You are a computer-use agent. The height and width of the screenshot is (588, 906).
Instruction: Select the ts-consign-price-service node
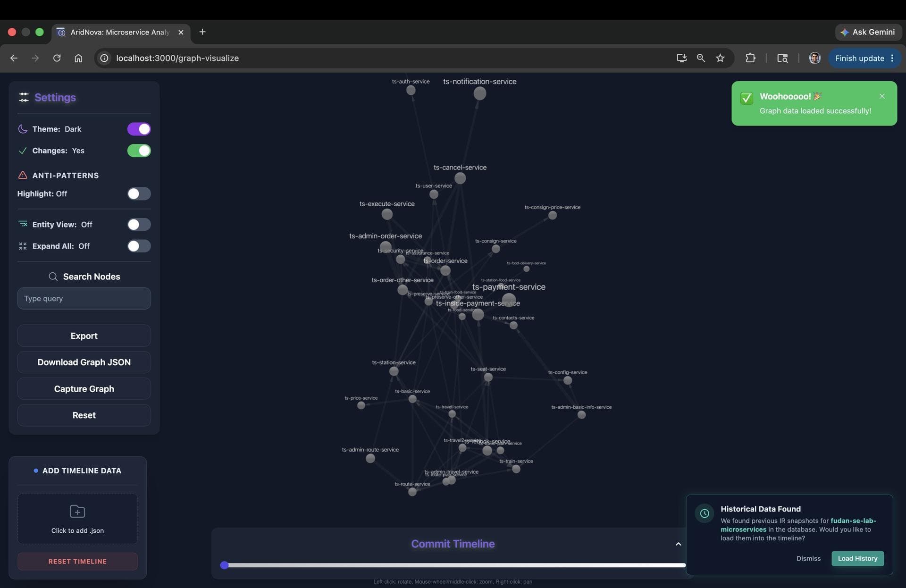click(553, 215)
